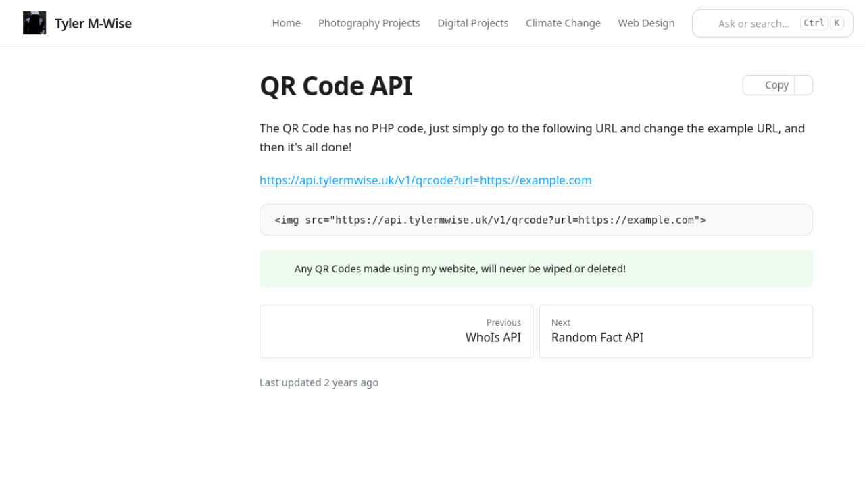The image size is (865, 504).
Task: Open Photography Projects in the navigation
Action: pos(369,23)
